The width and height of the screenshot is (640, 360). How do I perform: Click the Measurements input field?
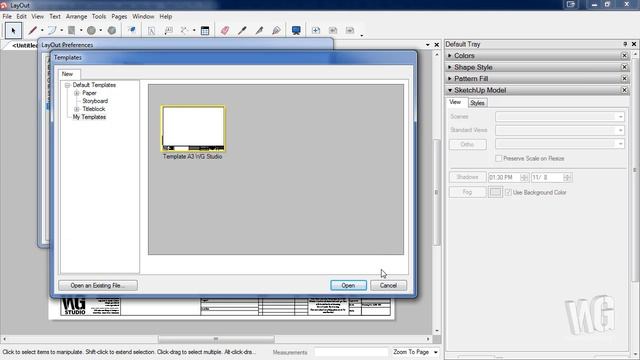coord(351,352)
